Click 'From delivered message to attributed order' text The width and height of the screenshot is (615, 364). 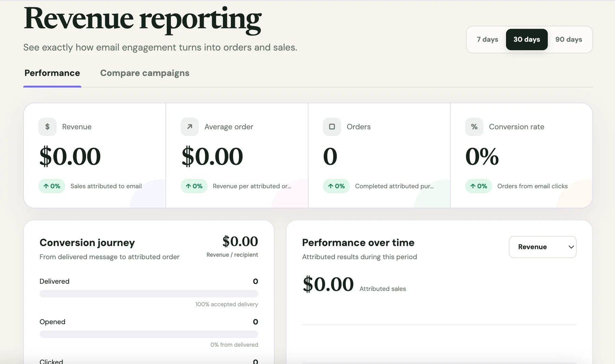pos(109,257)
